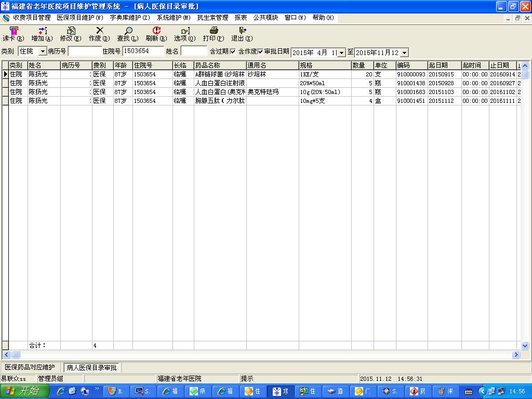Click the keyboard icon in the system tray
The height and width of the screenshot is (399, 532).
[x=469, y=392]
